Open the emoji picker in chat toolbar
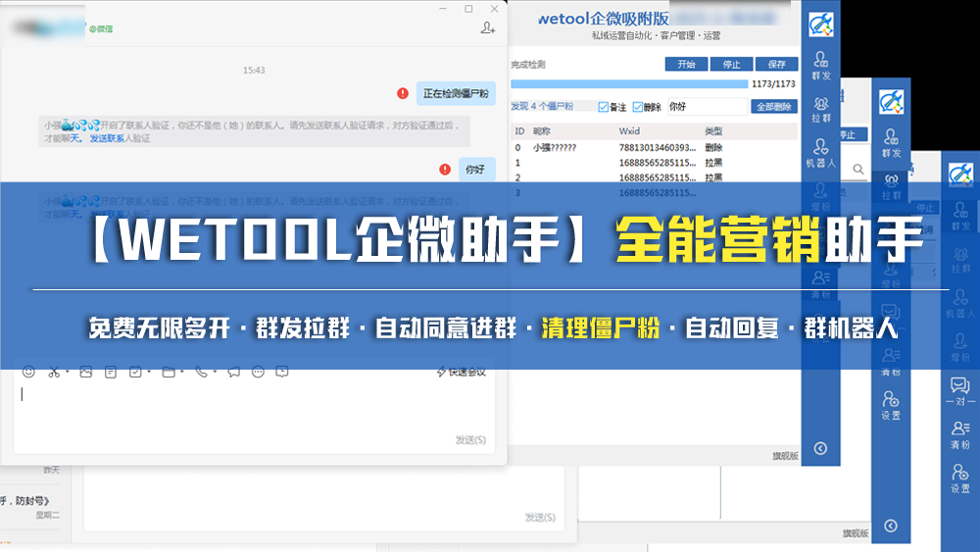The image size is (980, 552). point(28,373)
